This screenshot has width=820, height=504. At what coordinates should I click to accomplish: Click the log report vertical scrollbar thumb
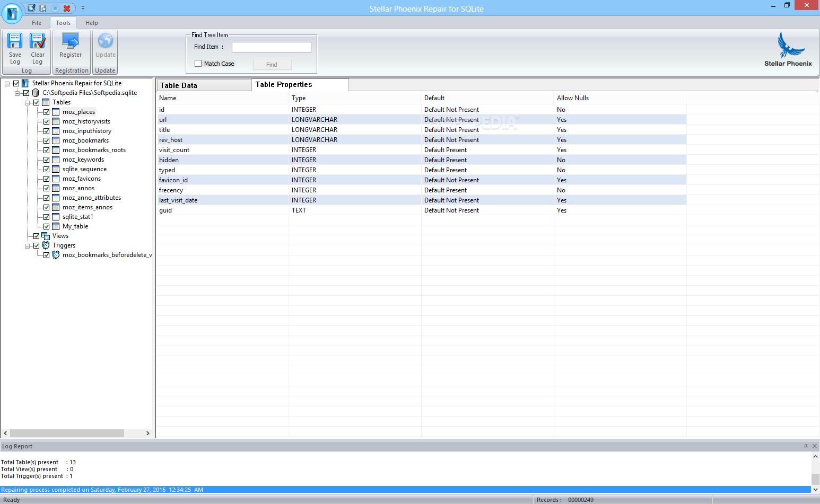(815, 479)
